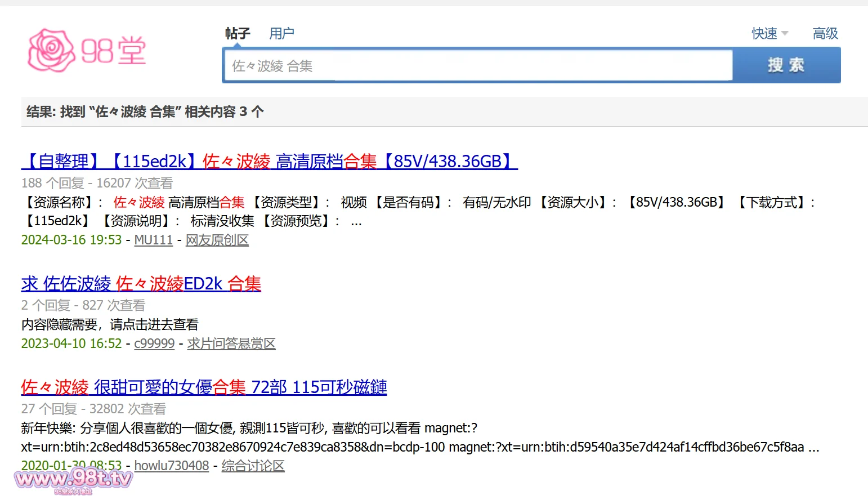Switch to the 用户 search tab
The image size is (868, 500).
[281, 34]
